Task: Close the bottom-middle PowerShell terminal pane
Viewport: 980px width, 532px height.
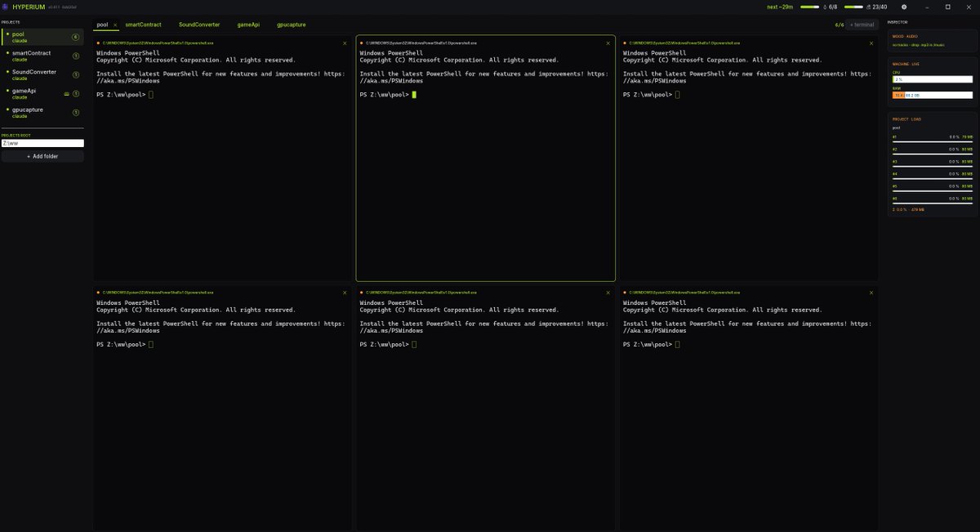Action: point(608,292)
